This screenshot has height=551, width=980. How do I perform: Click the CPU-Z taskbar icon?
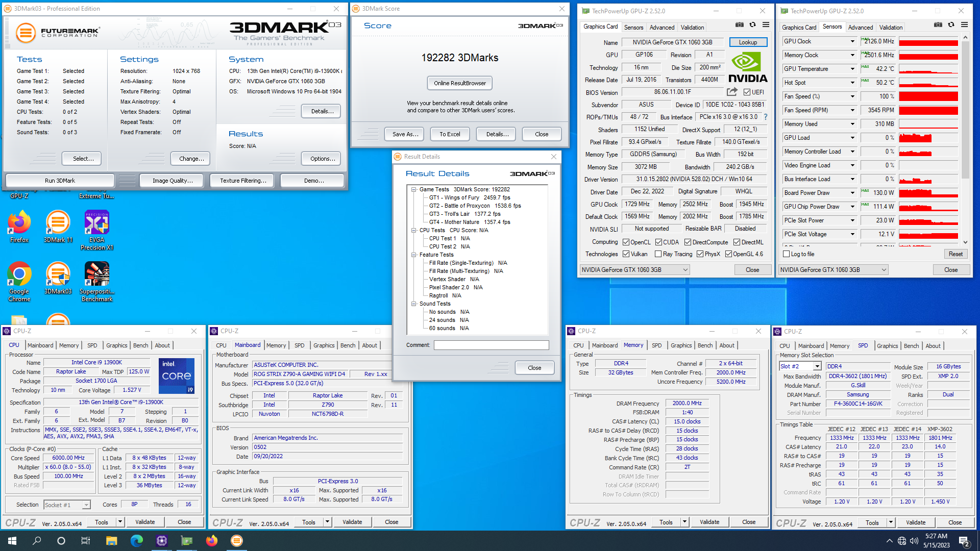click(x=161, y=541)
